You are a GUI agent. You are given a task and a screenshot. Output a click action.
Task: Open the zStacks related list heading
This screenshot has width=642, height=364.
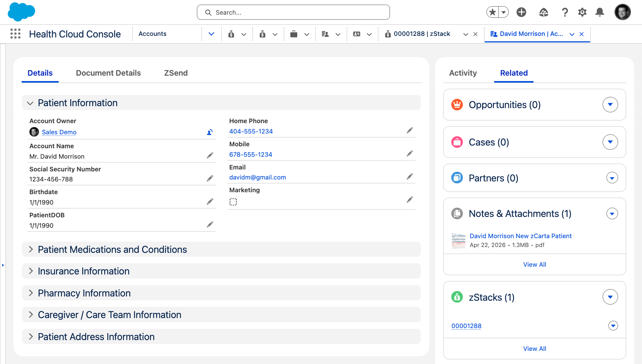point(491,297)
